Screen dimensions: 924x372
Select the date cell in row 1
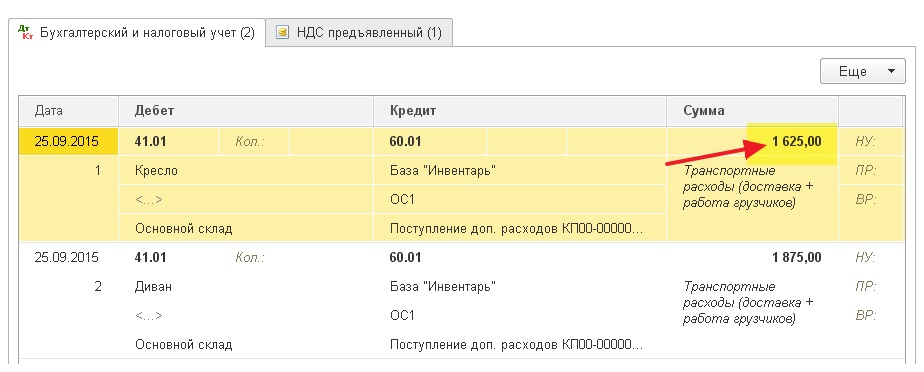point(68,141)
